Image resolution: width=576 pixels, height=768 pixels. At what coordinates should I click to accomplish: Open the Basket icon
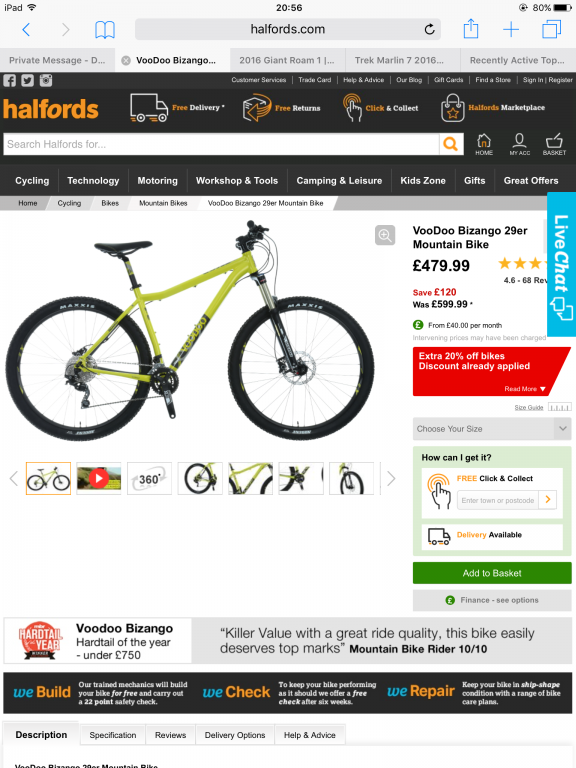point(554,144)
